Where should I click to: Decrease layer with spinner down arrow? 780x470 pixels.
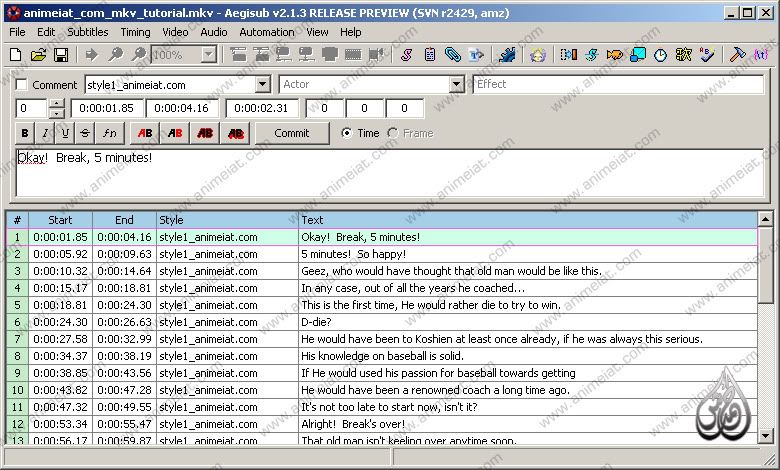pyautogui.click(x=57, y=113)
